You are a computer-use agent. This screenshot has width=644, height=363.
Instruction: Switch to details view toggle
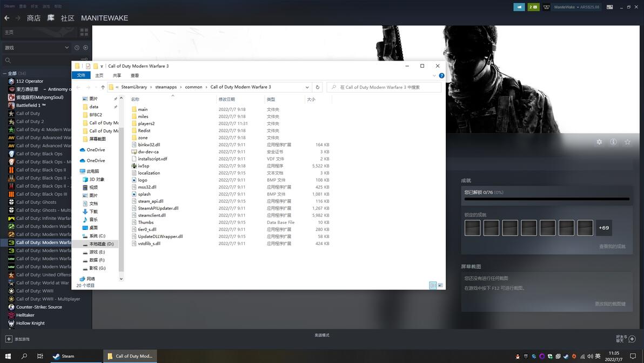(433, 285)
